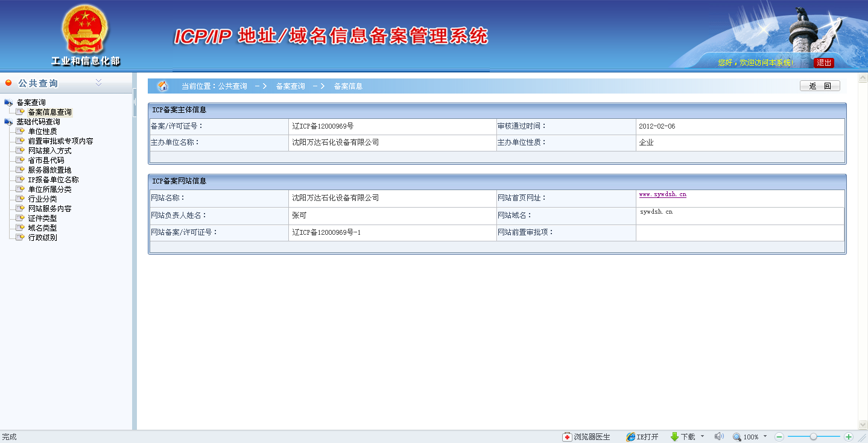Open 单位所属分类 item
868x443 pixels.
pos(49,190)
